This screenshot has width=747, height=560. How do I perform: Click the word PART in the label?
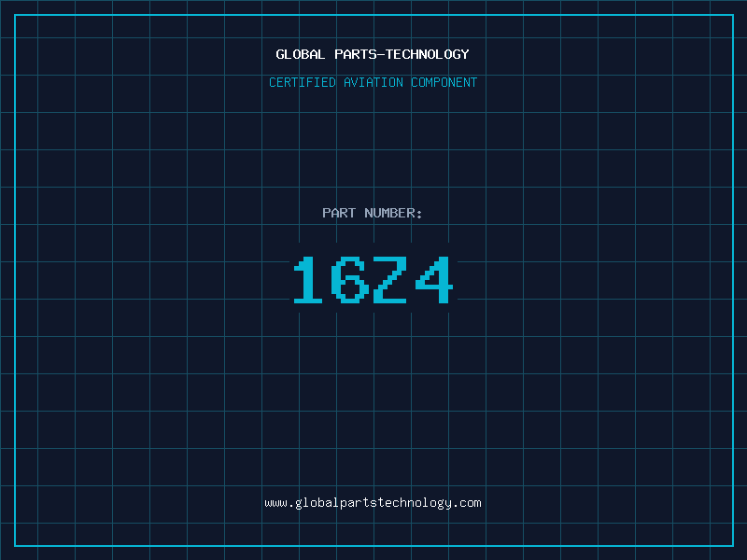pyautogui.click(x=339, y=213)
